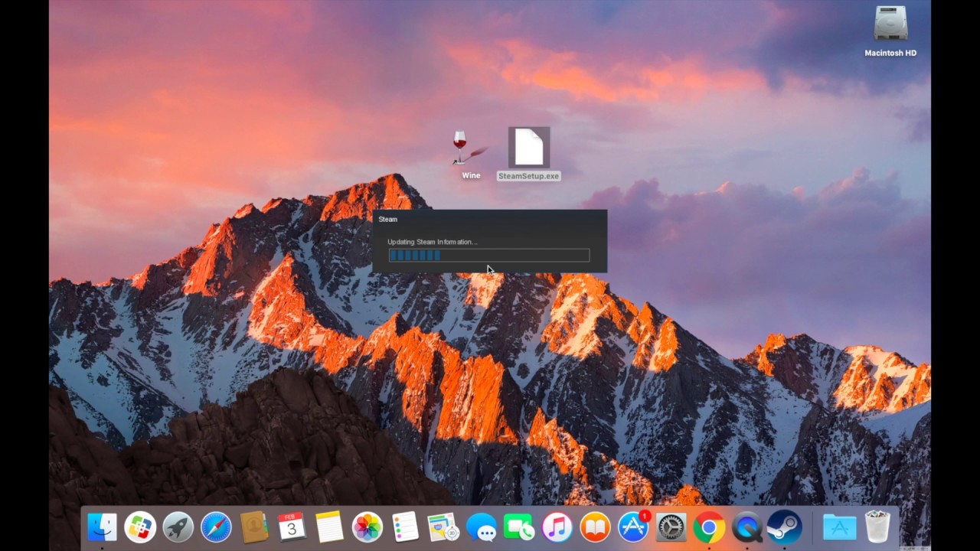The height and width of the screenshot is (551, 980).
Task: Open QuickTime Player in dock
Action: pos(747,527)
